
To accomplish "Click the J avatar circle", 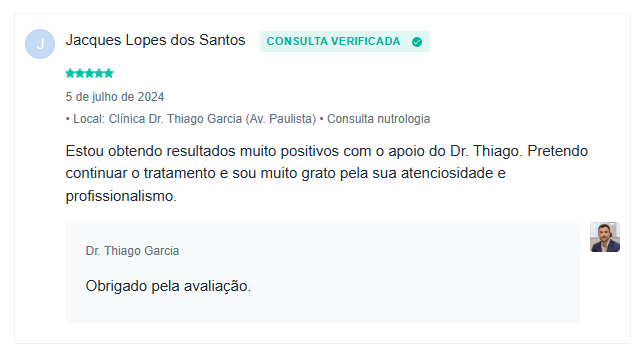I will click(x=40, y=44).
